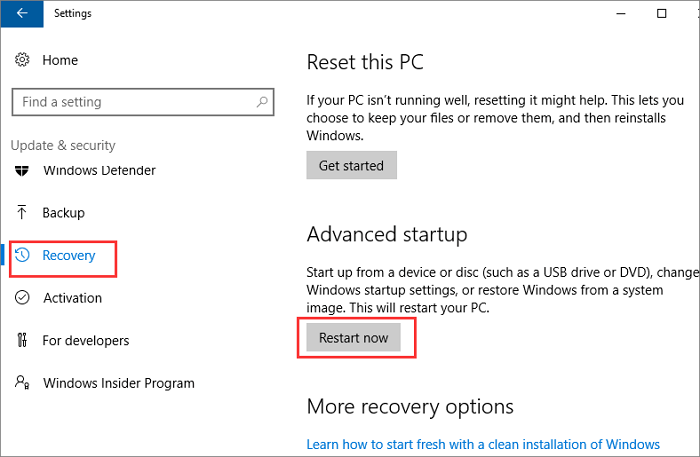Open the Activation settings label
The width and height of the screenshot is (700, 457).
click(x=73, y=298)
